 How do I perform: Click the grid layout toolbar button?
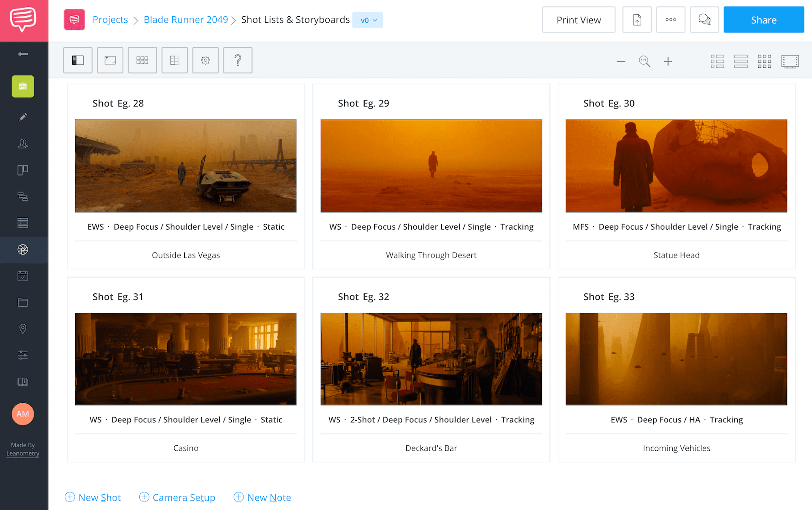coord(142,60)
